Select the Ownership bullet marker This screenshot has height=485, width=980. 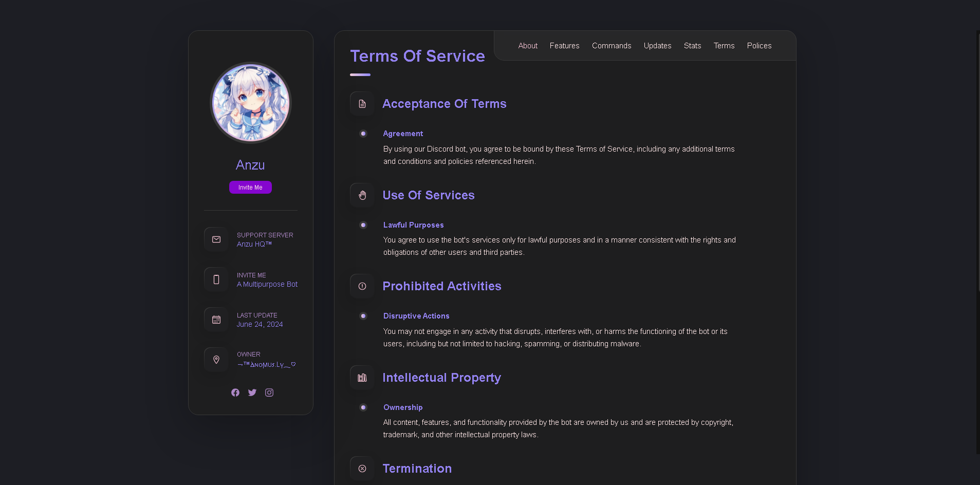click(363, 407)
